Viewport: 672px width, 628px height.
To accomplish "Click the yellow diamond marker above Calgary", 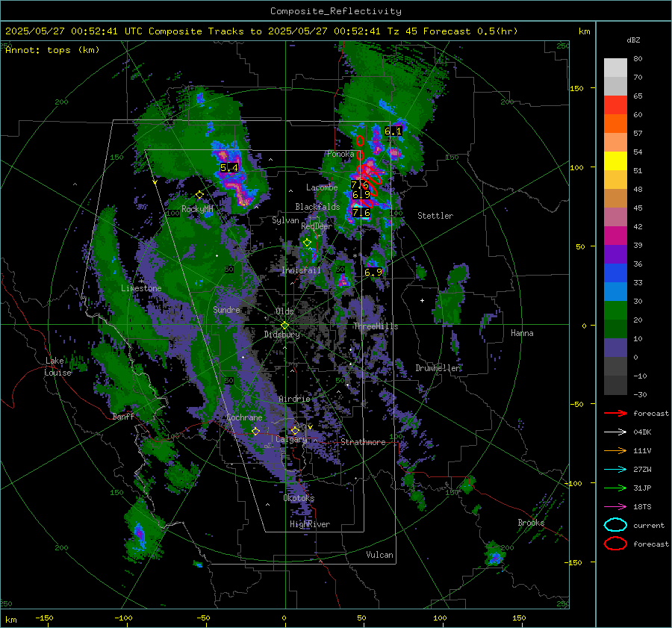I will tap(295, 430).
